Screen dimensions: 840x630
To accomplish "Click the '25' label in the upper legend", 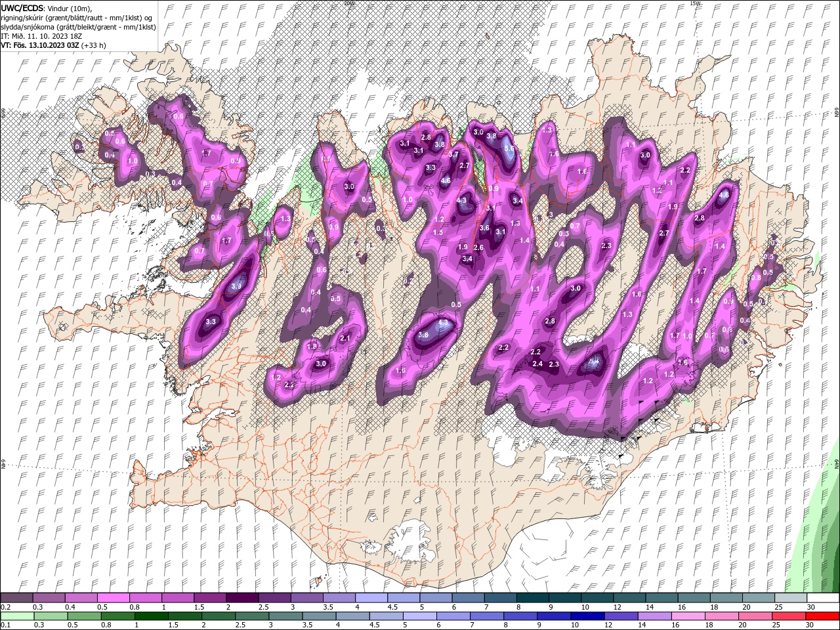I will (x=778, y=607).
